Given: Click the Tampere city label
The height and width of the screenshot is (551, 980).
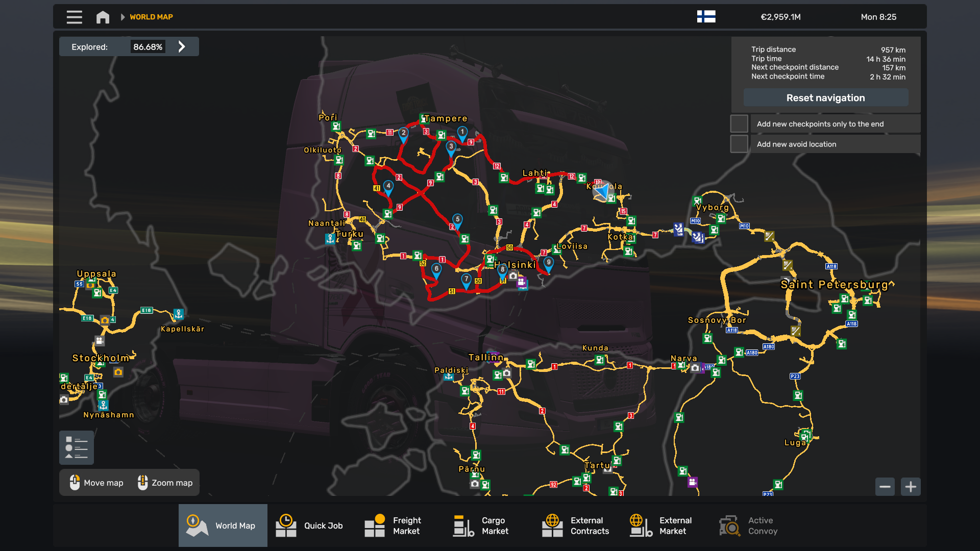Looking at the screenshot, I should pos(446,118).
